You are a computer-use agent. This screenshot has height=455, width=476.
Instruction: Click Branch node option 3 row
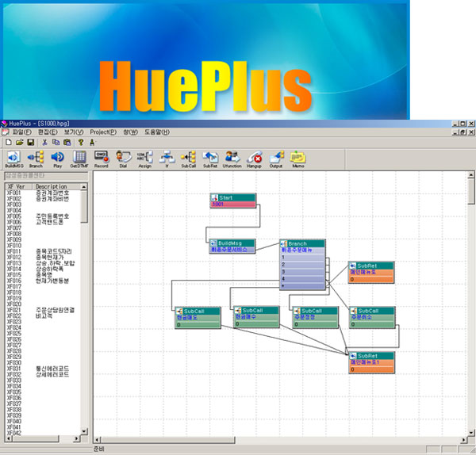(x=302, y=272)
